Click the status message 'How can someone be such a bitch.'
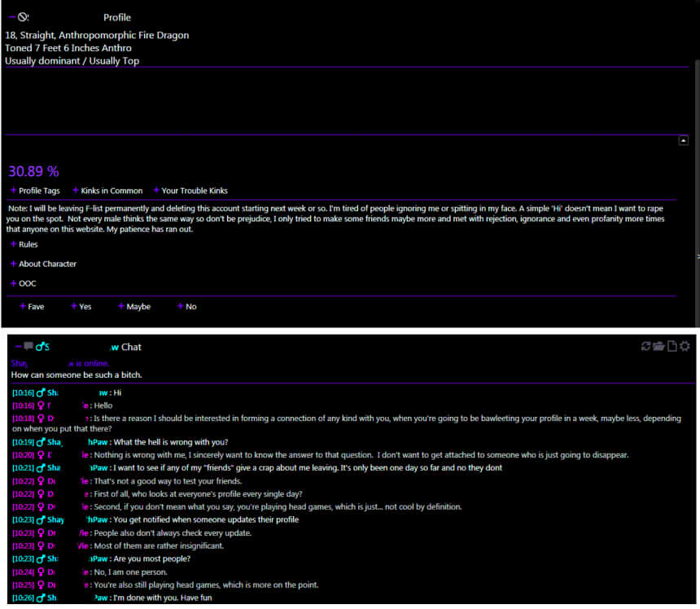 tap(77, 375)
